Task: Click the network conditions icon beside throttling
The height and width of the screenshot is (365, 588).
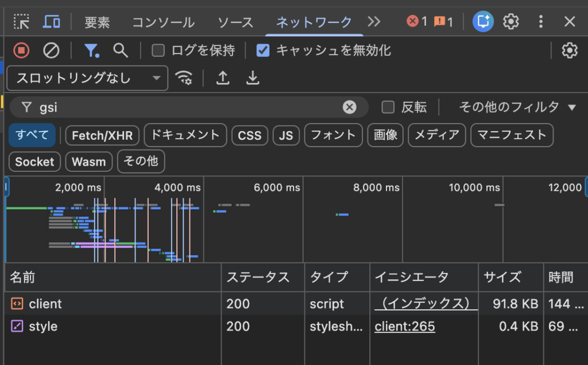Action: tap(185, 78)
